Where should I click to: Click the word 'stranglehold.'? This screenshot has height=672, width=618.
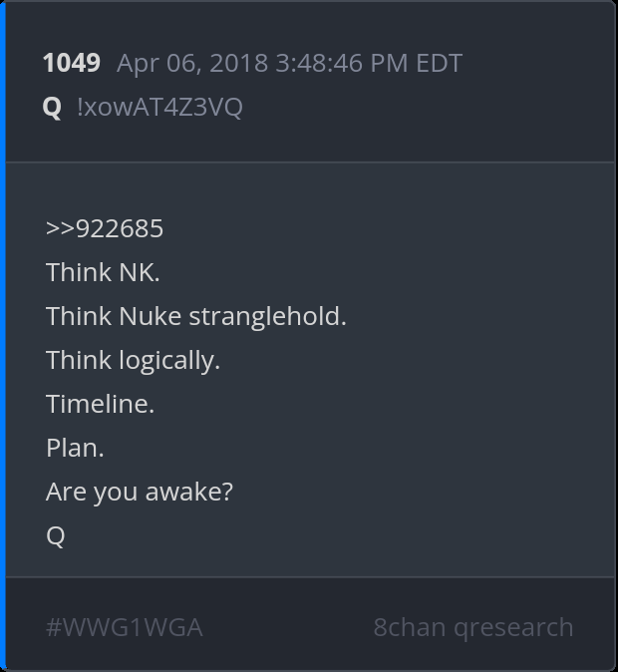267,316
